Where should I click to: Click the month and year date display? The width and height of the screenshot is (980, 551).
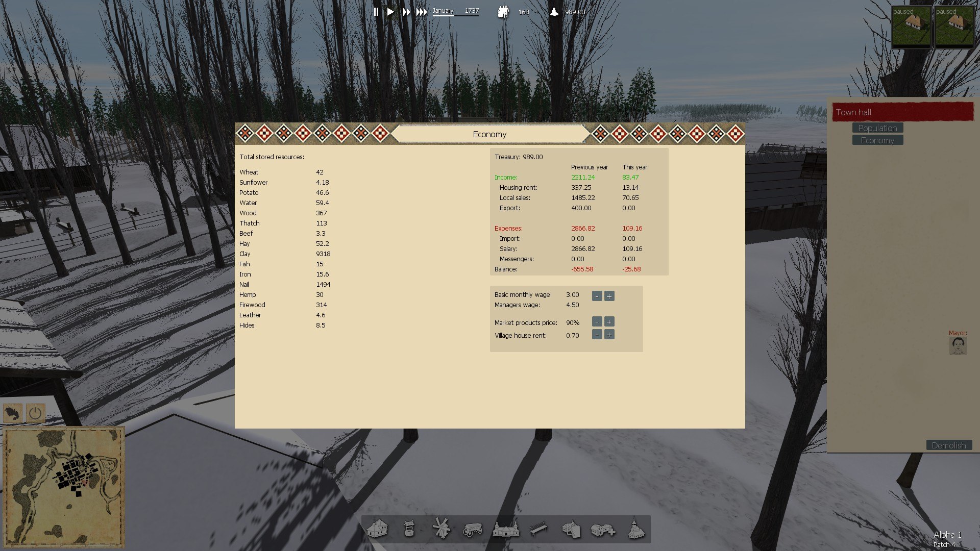(x=455, y=11)
